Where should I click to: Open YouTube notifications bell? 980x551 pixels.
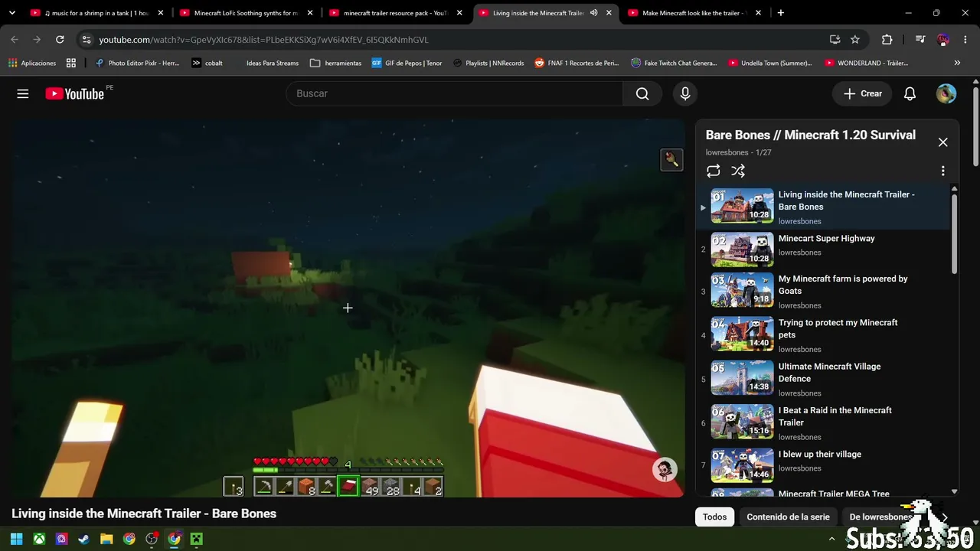click(910, 93)
